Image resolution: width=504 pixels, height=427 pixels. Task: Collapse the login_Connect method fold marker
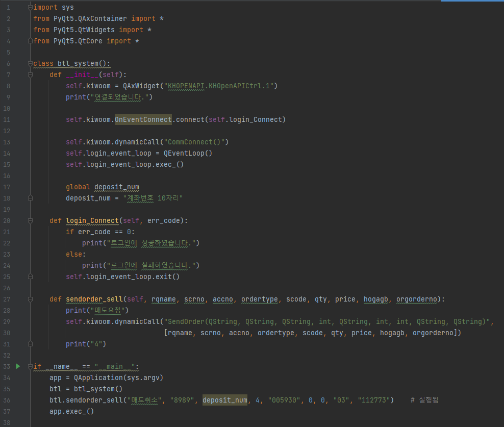click(30, 220)
